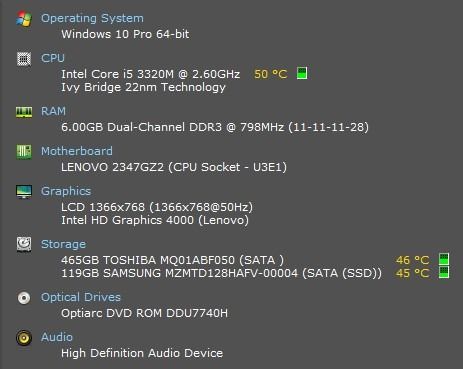Click the green RAM module icon
Image resolution: width=463 pixels, height=369 pixels.
[x=24, y=112]
